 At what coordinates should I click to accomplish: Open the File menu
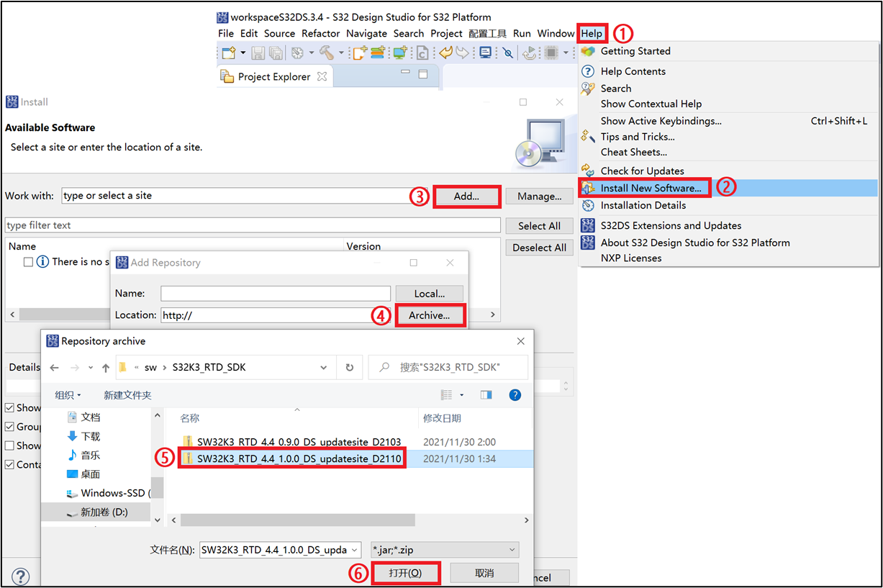pyautogui.click(x=226, y=33)
